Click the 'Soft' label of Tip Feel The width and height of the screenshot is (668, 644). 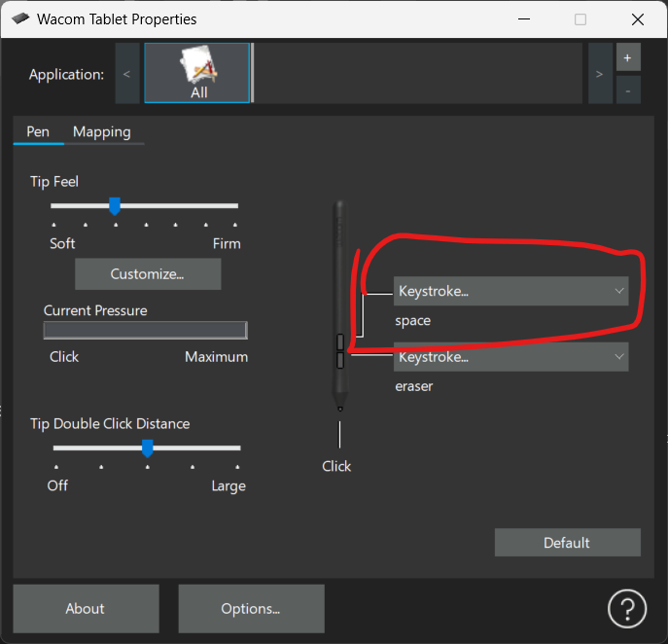[62, 244]
